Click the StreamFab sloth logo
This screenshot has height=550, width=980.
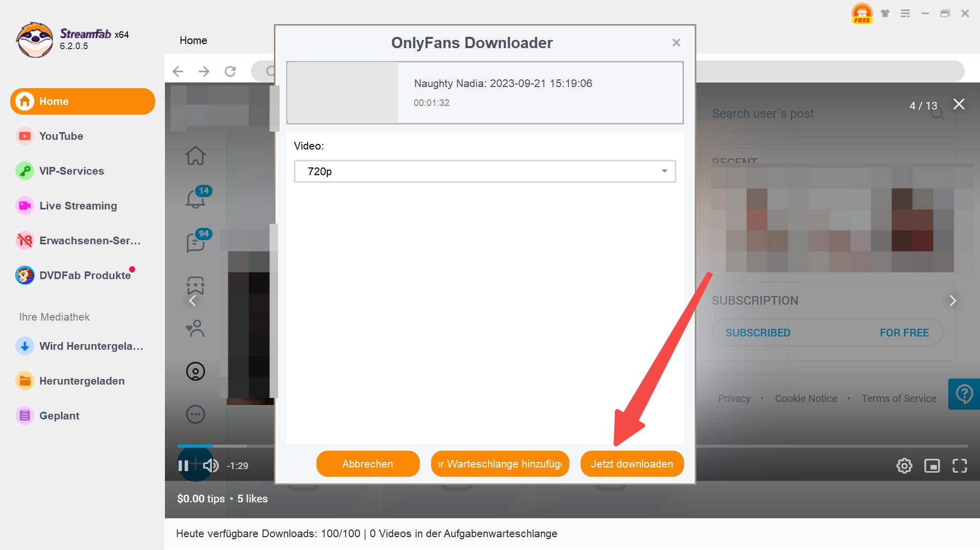(34, 40)
